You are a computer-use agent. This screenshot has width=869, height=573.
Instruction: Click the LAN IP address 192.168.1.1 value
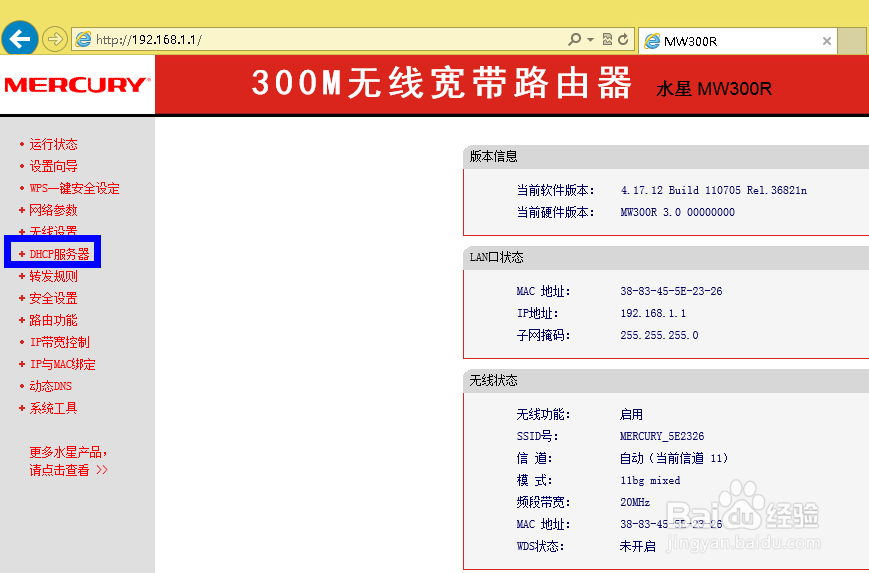point(653,313)
